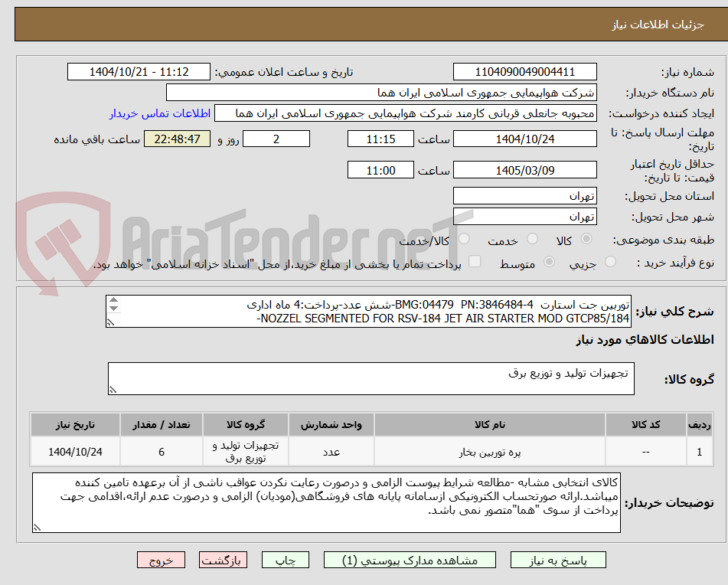Screen dimensions: 728x585
Task: Click the خروج exit button
Action: click(161, 560)
